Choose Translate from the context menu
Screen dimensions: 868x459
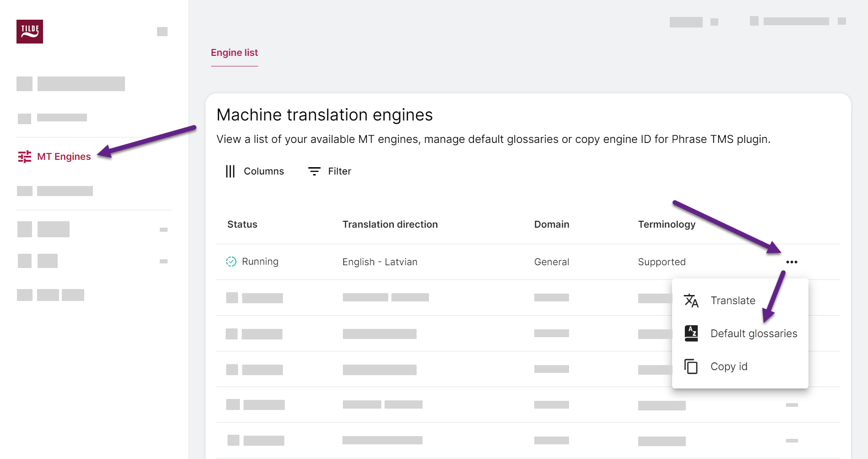(x=740, y=301)
